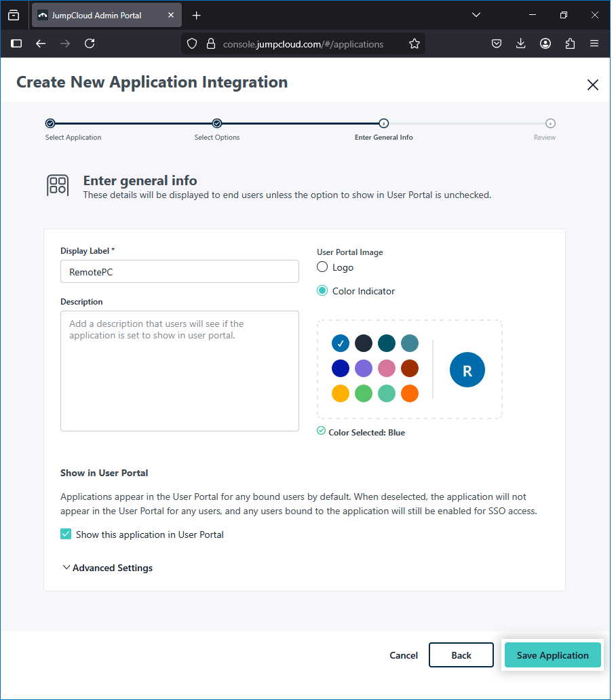
Task: Bookmark this page with the star icon
Action: [x=415, y=43]
